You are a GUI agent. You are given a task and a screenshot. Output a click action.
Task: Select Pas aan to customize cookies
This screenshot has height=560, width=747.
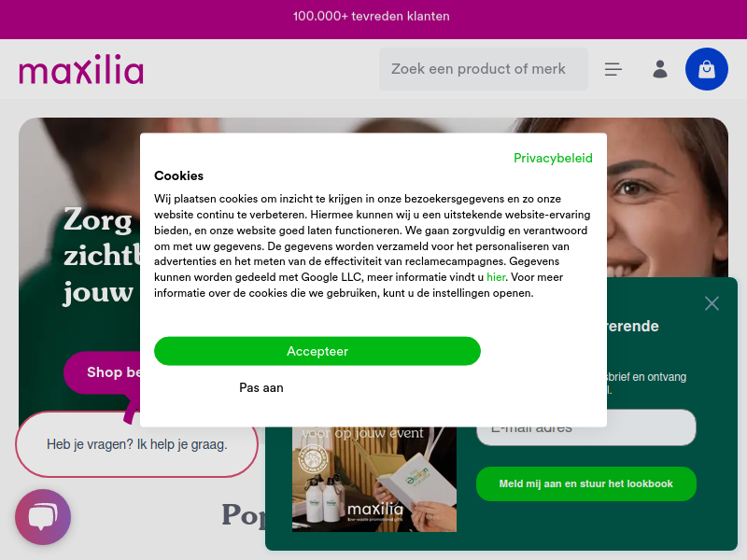(261, 387)
